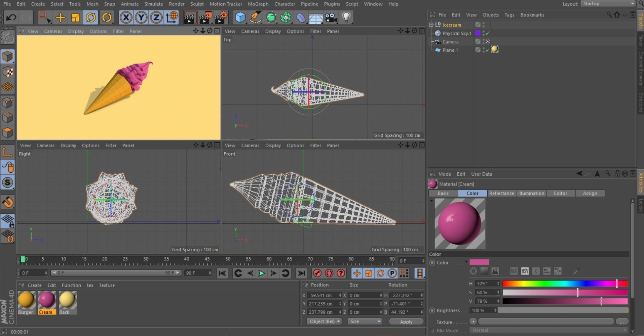Click the RGB color mode button
Image resolution: width=644 pixels, height=336 pixels.
coord(514,271)
